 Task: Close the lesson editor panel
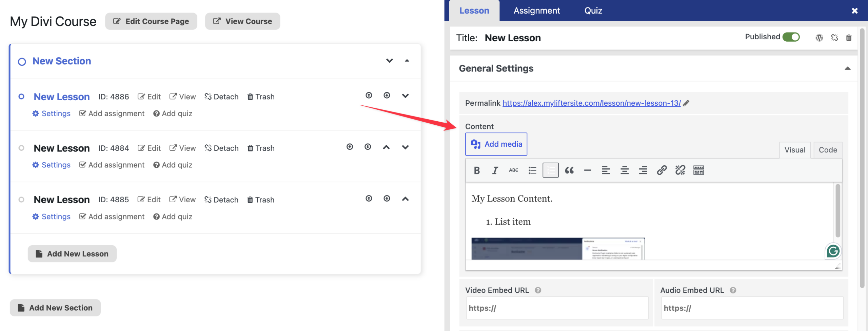(855, 11)
